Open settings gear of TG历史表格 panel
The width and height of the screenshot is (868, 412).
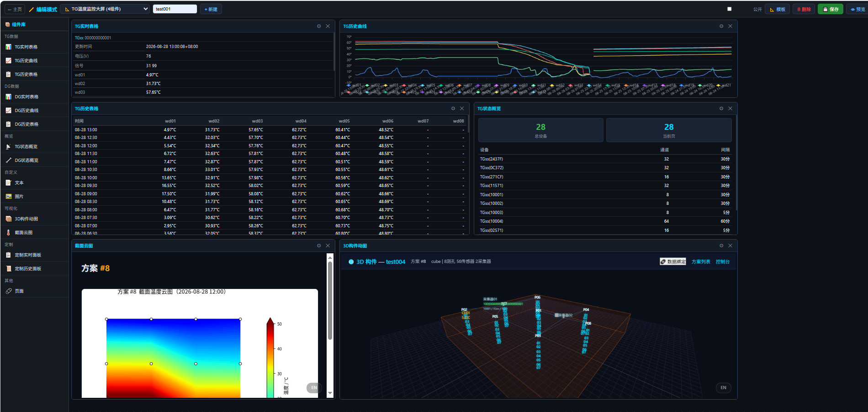(453, 109)
